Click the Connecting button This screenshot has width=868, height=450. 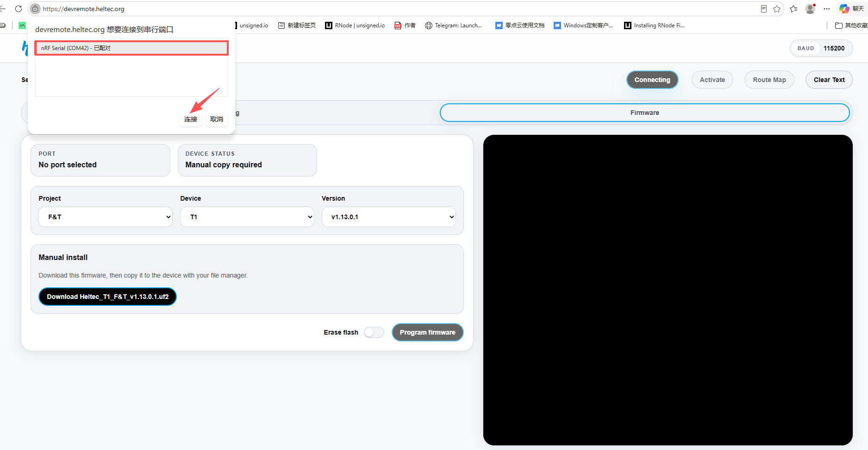652,80
